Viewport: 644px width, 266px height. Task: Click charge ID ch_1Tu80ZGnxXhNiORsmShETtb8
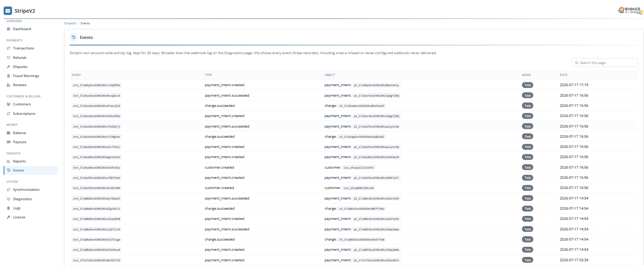[362, 239]
